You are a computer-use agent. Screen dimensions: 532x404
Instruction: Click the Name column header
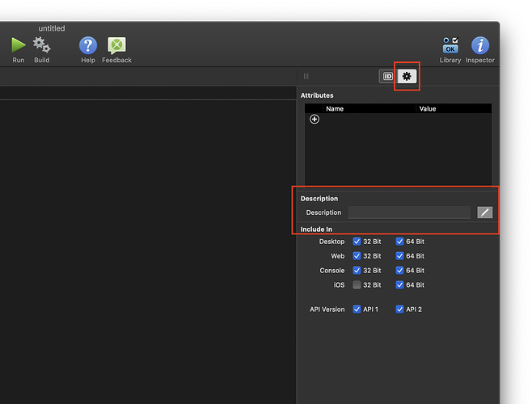pos(335,109)
